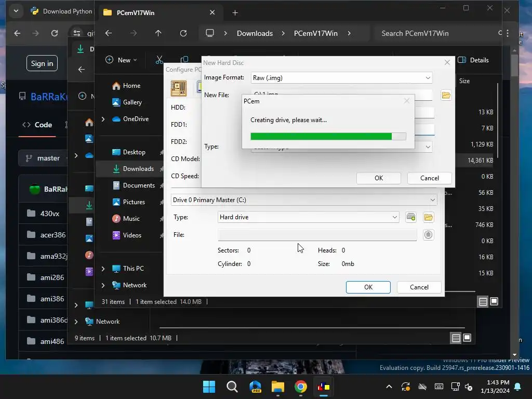Open the Hard drive Type dropdown
532x399 pixels.
[395, 217]
